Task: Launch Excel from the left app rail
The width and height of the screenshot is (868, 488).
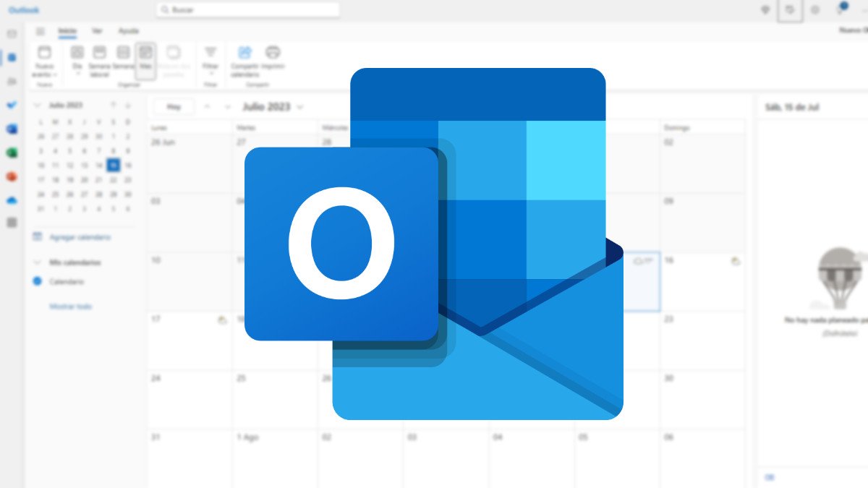Action: (12, 153)
